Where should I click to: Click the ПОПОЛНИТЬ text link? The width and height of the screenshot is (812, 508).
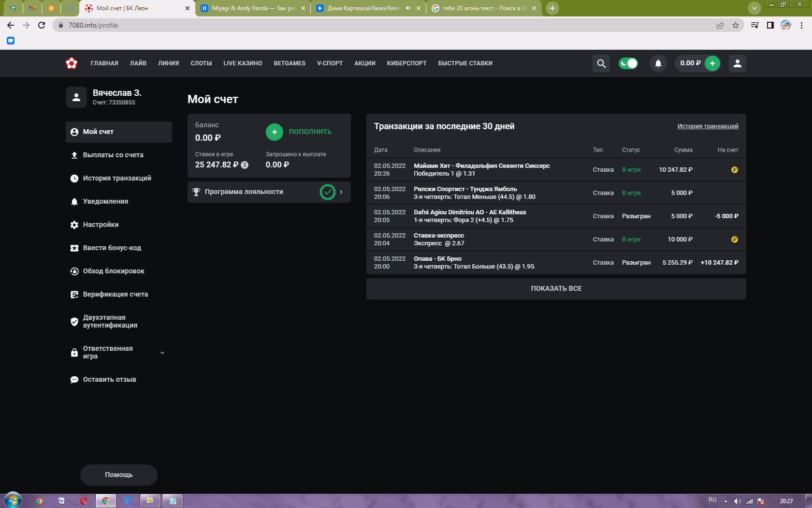(x=310, y=132)
